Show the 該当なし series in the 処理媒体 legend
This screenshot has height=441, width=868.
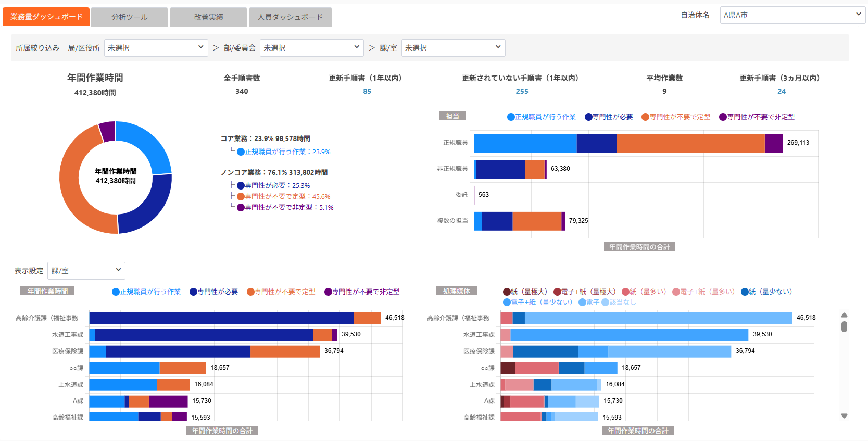click(x=619, y=302)
